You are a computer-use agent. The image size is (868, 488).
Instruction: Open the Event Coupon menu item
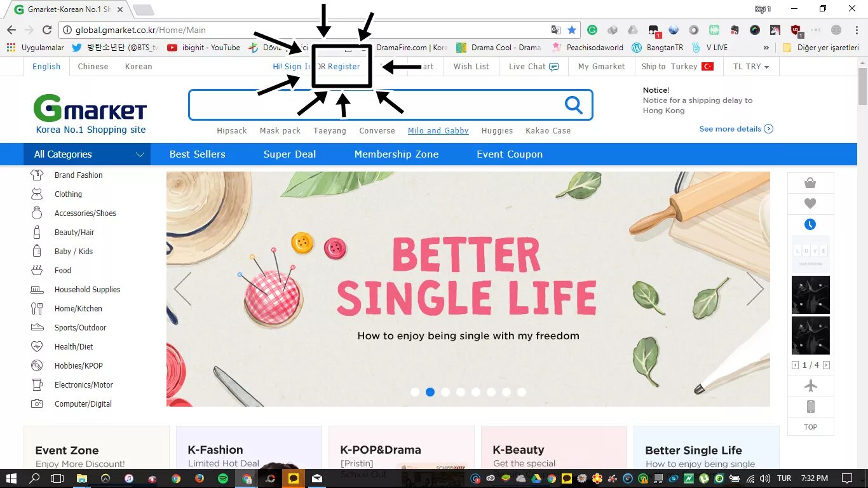coord(510,154)
